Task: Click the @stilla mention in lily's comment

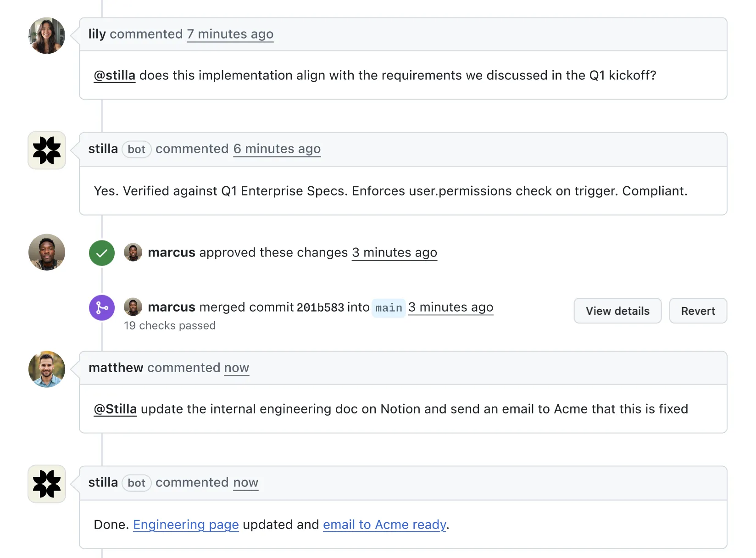Action: 114,75
